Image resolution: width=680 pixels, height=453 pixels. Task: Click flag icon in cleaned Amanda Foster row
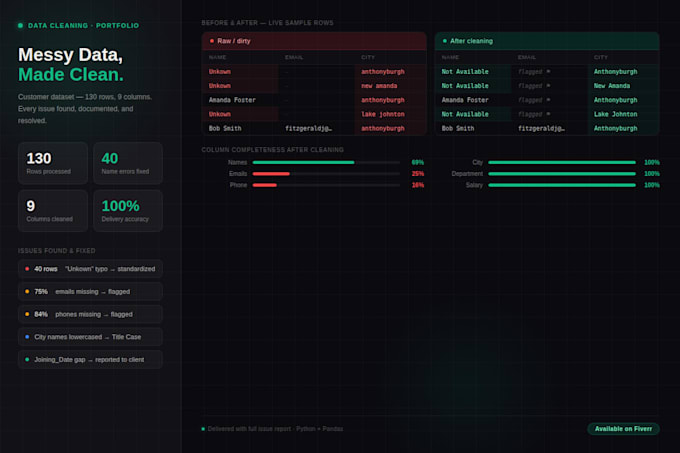coord(548,100)
